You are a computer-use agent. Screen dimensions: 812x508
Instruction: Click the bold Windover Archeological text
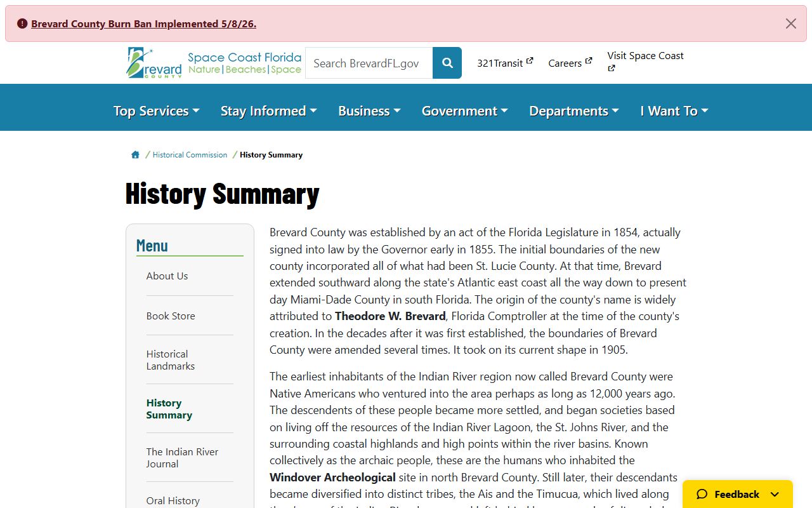332,478
